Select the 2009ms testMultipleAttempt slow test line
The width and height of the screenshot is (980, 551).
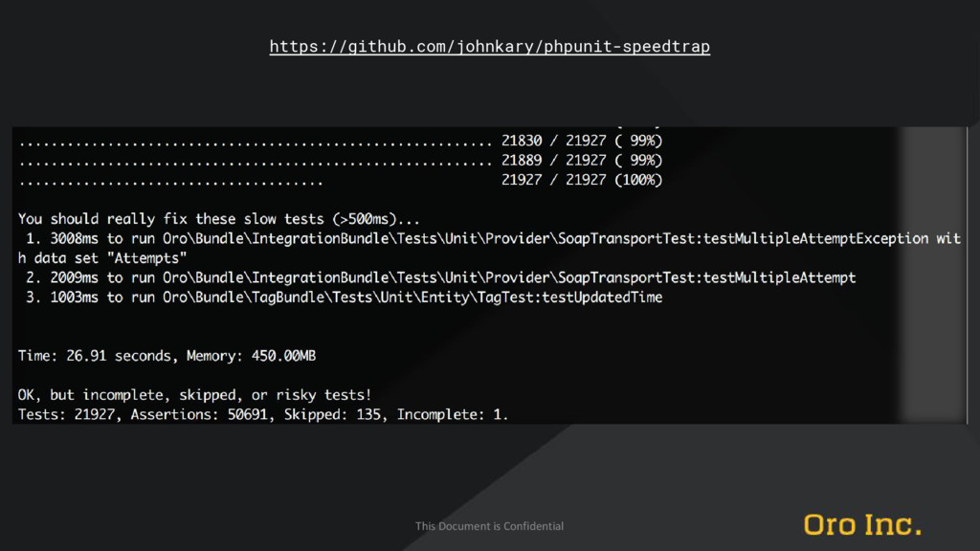(x=440, y=277)
